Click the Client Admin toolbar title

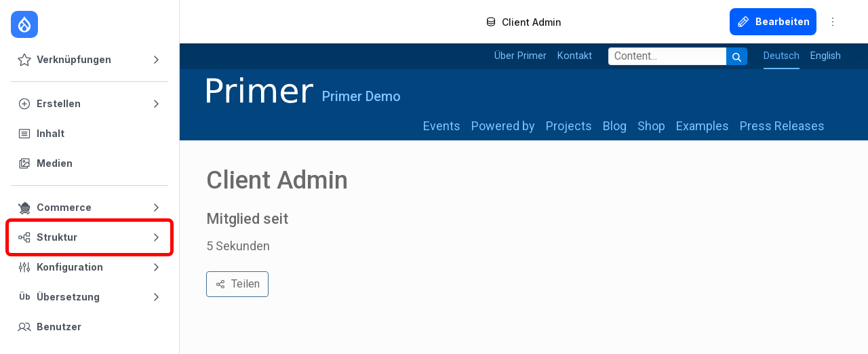pos(532,22)
